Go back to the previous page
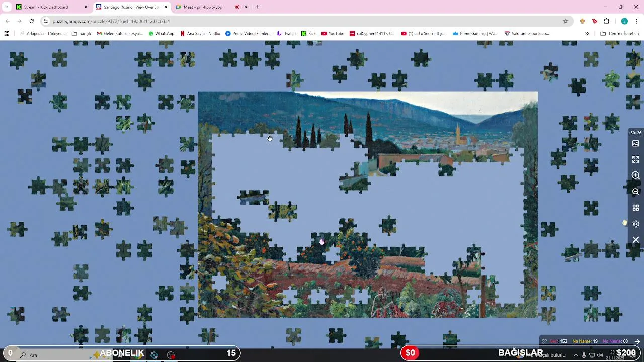The width and height of the screenshot is (644, 362). pyautogui.click(x=7, y=21)
